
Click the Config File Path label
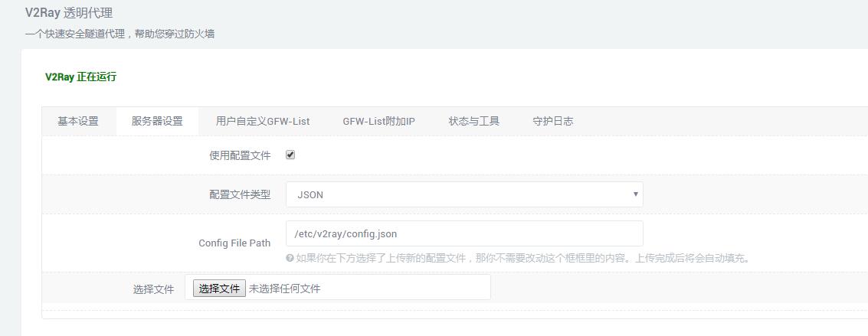234,243
